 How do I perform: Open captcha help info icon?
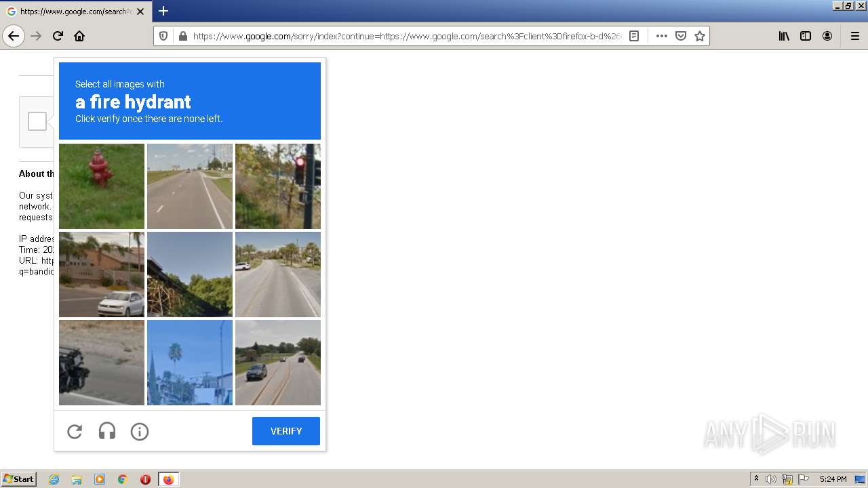tap(140, 431)
